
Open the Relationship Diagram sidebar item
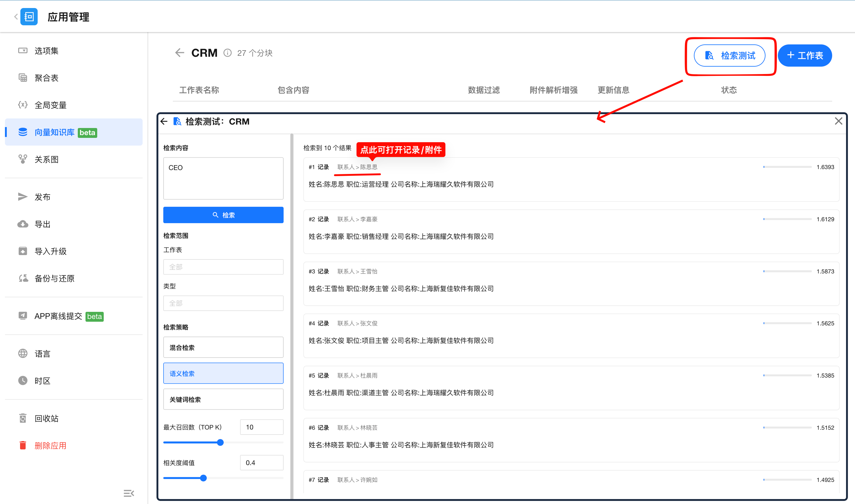(47, 159)
